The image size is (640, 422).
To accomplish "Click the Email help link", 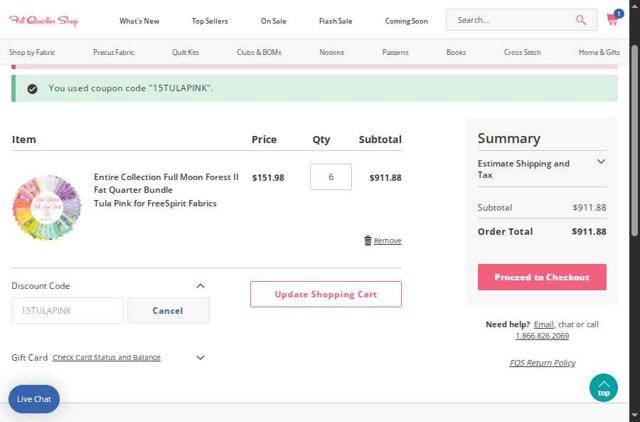I will pos(544,324).
